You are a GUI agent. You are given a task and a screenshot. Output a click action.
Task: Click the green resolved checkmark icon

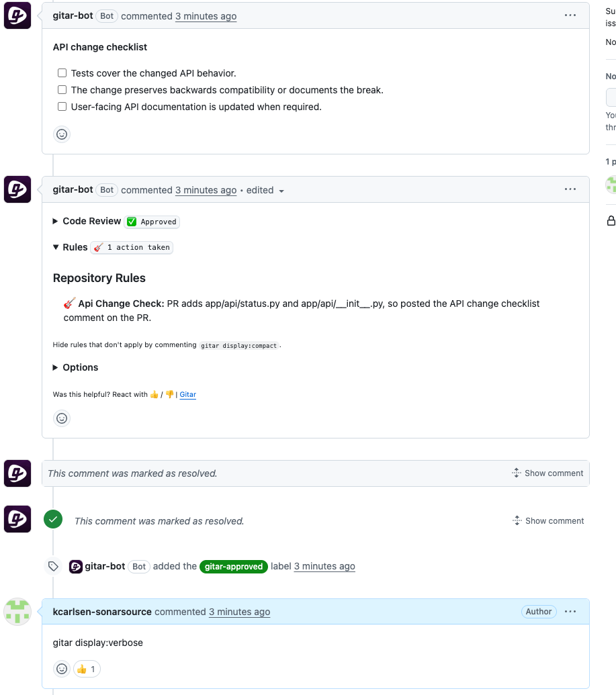point(53,520)
